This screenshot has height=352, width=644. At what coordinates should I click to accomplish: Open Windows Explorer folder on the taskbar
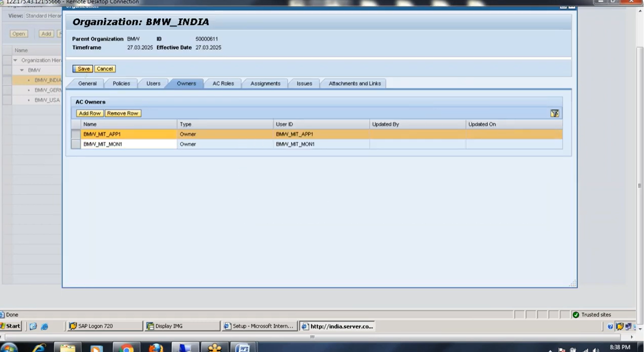coord(67,348)
